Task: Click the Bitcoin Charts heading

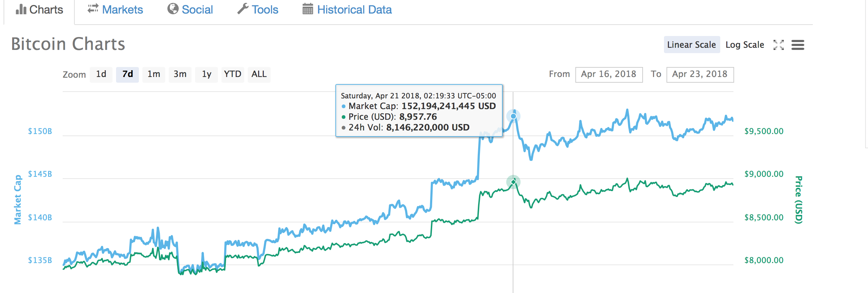Action: [x=68, y=44]
